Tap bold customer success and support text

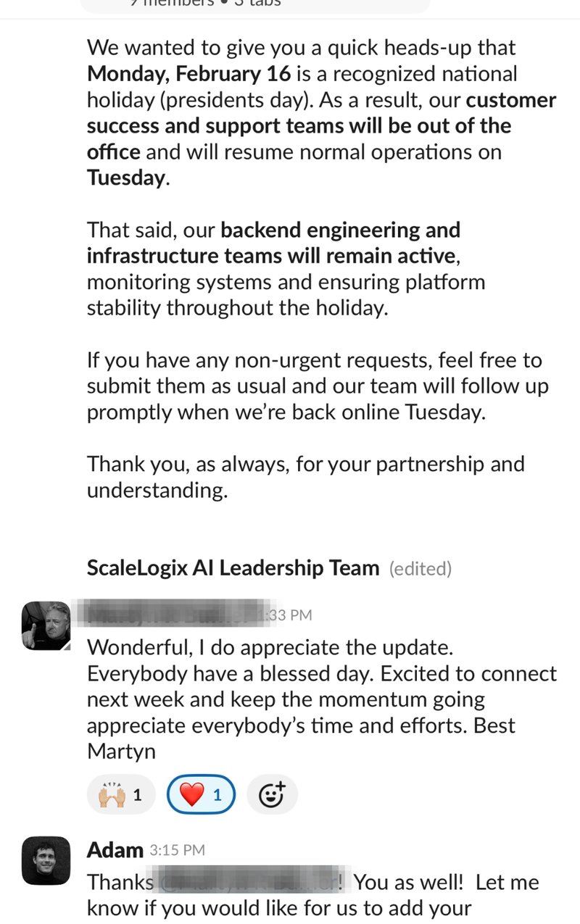322,125
